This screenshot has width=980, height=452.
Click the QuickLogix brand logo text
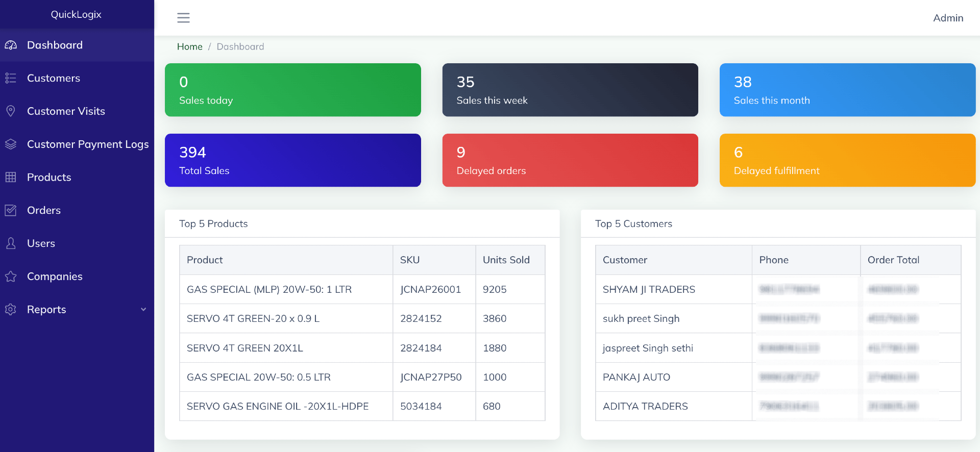click(x=76, y=14)
